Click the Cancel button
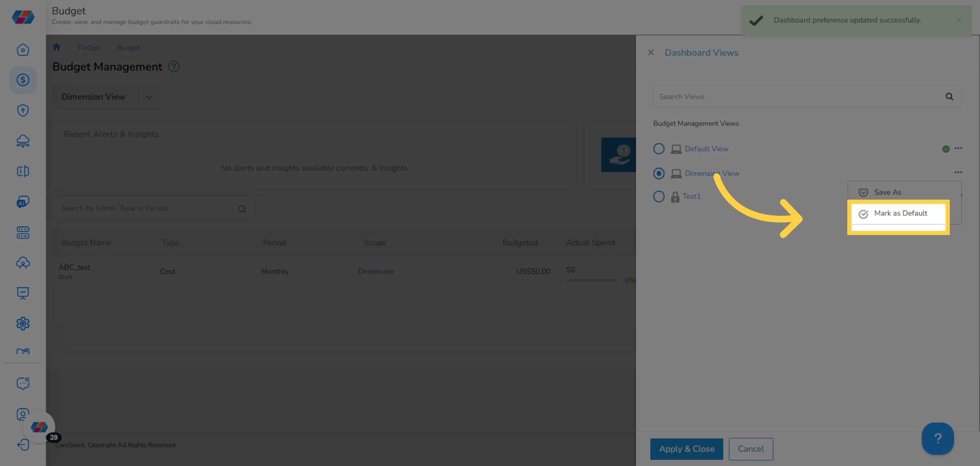 pyautogui.click(x=751, y=449)
